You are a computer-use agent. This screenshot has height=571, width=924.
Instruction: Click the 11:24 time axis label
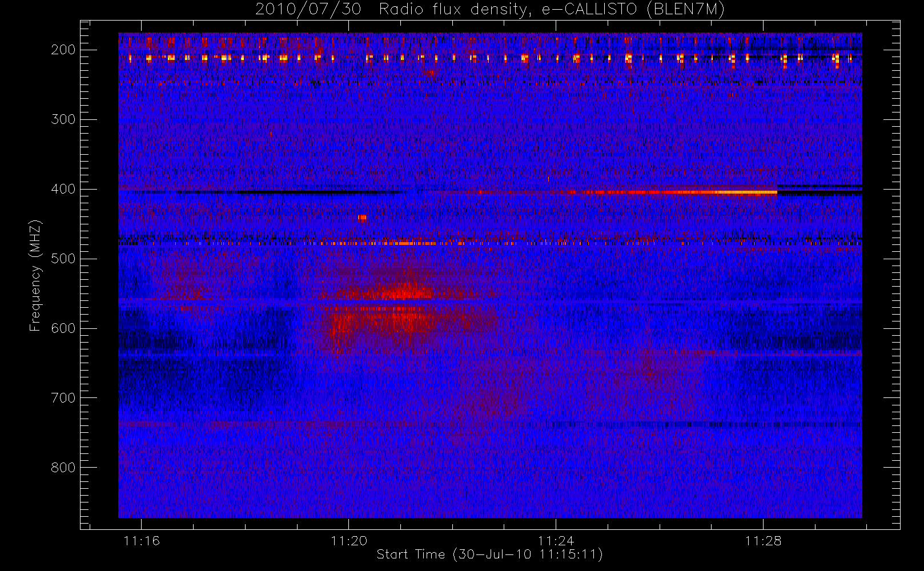(556, 541)
